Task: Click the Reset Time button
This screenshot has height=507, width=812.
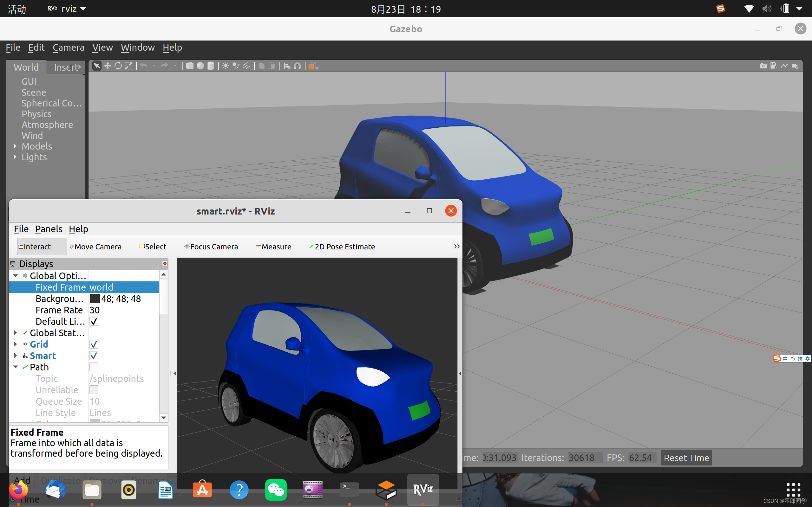Action: point(686,458)
